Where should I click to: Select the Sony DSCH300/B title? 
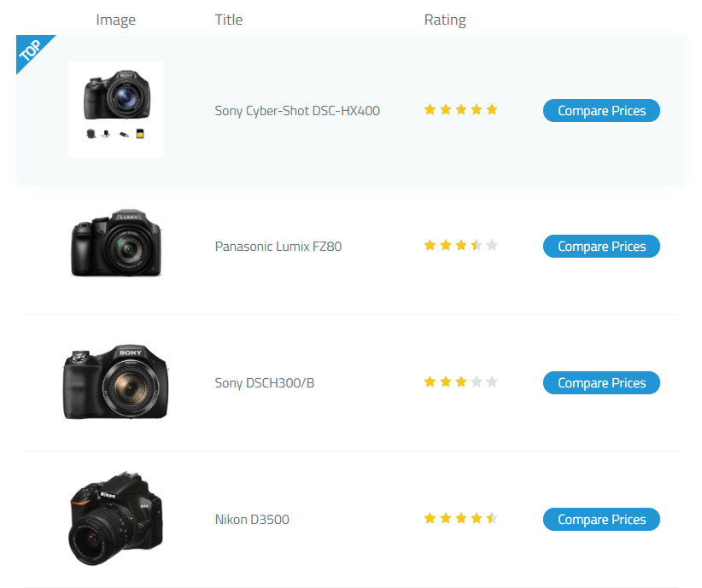point(265,382)
